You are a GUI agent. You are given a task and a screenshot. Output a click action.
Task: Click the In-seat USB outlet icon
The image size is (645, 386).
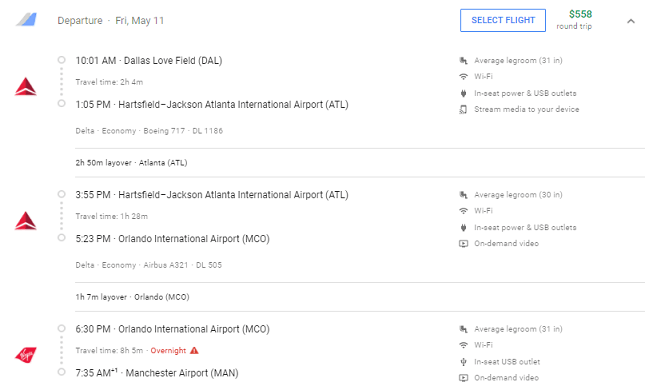[x=463, y=362]
